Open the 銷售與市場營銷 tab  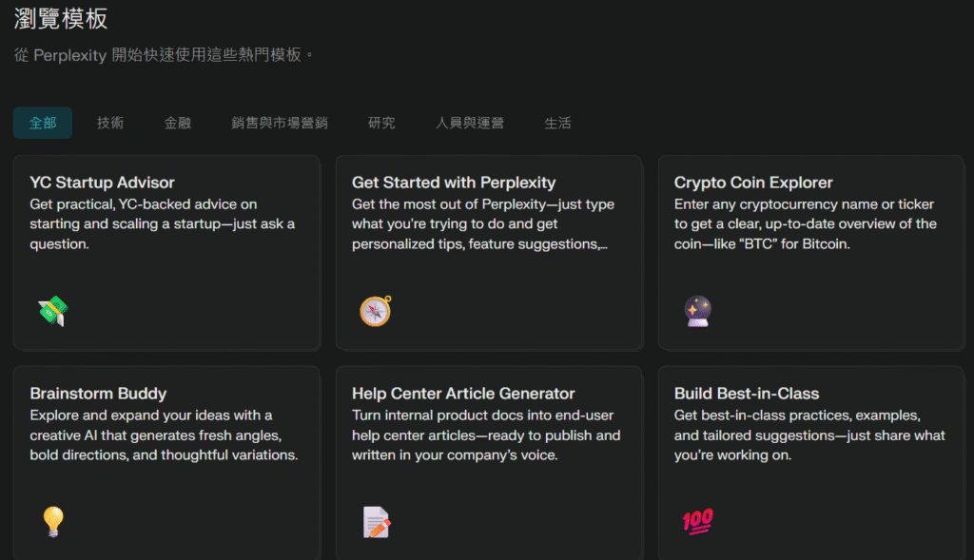[280, 123]
